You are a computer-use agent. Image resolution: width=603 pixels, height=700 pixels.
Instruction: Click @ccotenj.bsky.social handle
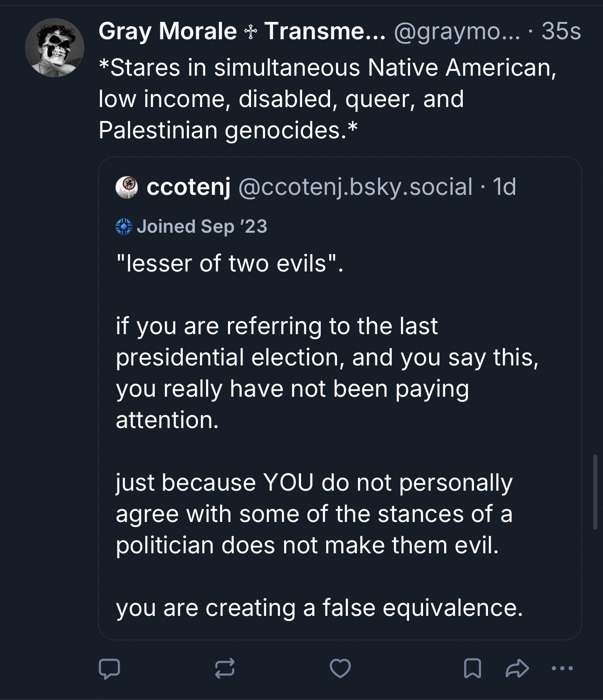[355, 187]
